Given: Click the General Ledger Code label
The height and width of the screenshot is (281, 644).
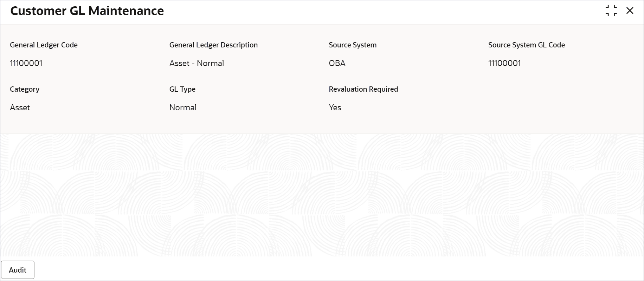Looking at the screenshot, I should tap(44, 45).
